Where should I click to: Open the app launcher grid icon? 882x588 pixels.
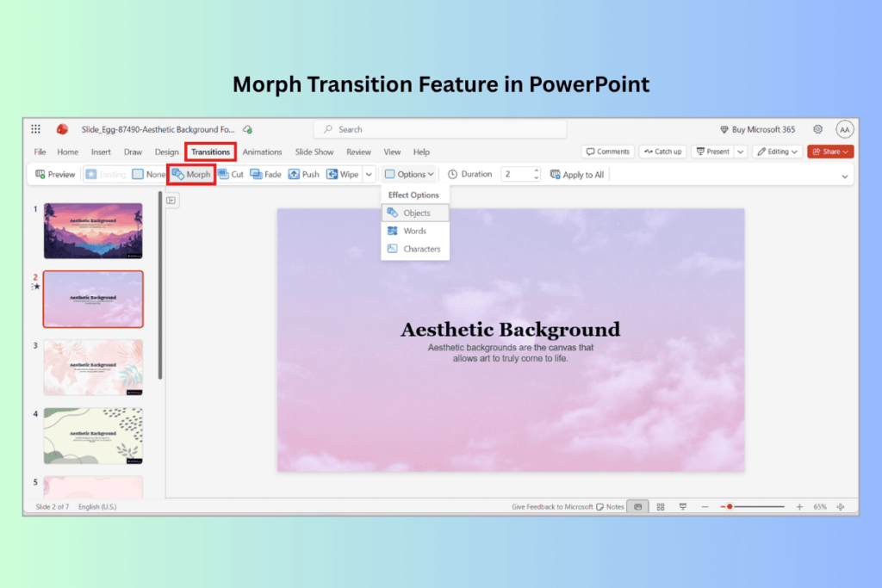[35, 129]
